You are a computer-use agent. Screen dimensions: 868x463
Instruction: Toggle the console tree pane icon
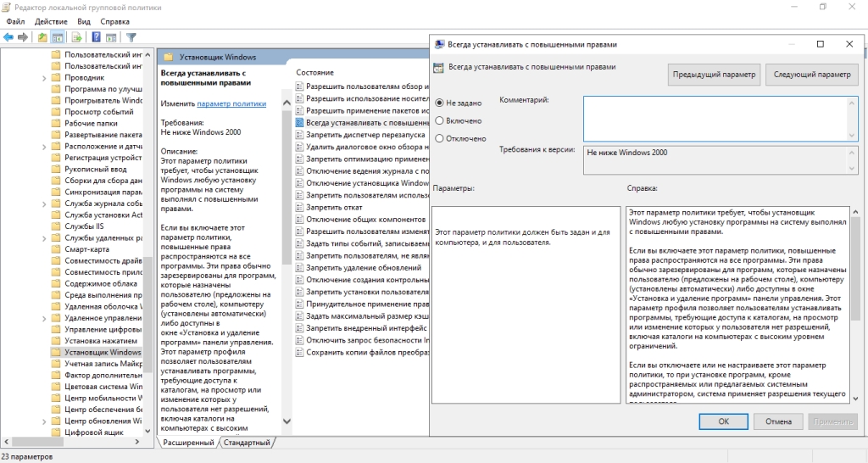point(57,37)
